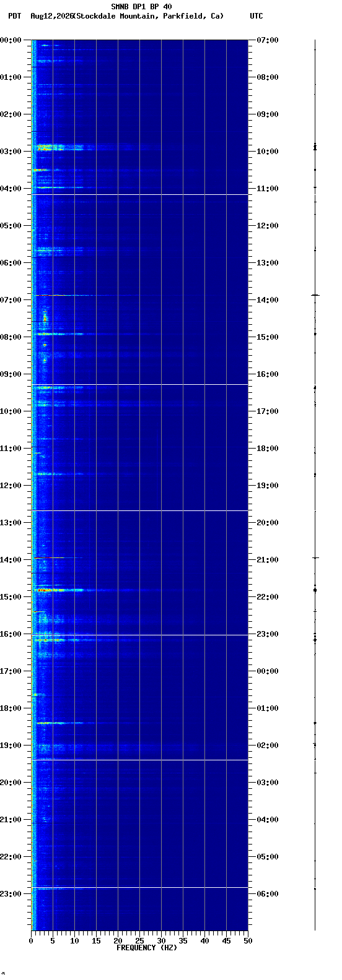Click the "20" frequency tick label
The height and width of the screenshot is (980, 342).
(118, 941)
